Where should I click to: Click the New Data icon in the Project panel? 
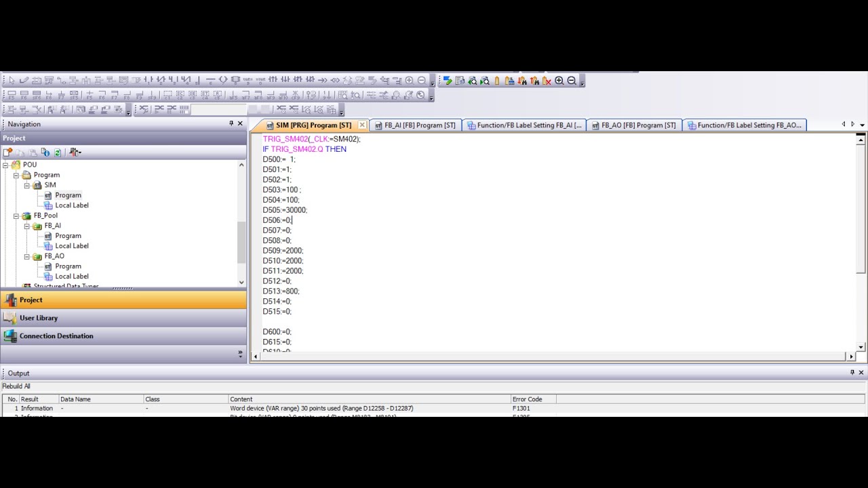[8, 152]
